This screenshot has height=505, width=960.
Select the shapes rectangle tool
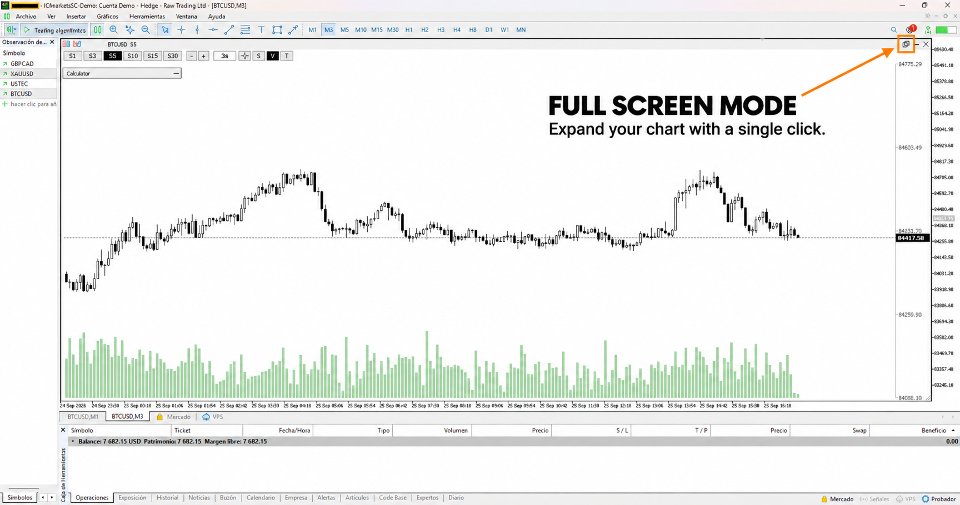277,29
